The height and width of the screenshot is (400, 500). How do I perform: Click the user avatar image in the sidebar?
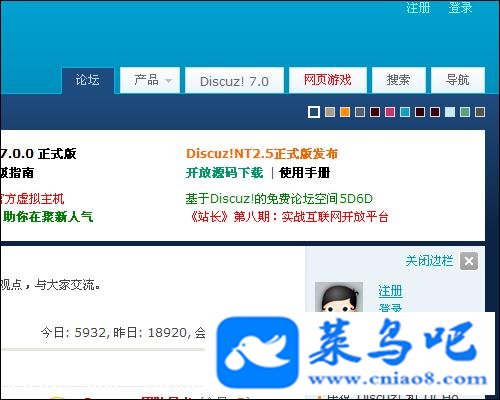pos(339,297)
